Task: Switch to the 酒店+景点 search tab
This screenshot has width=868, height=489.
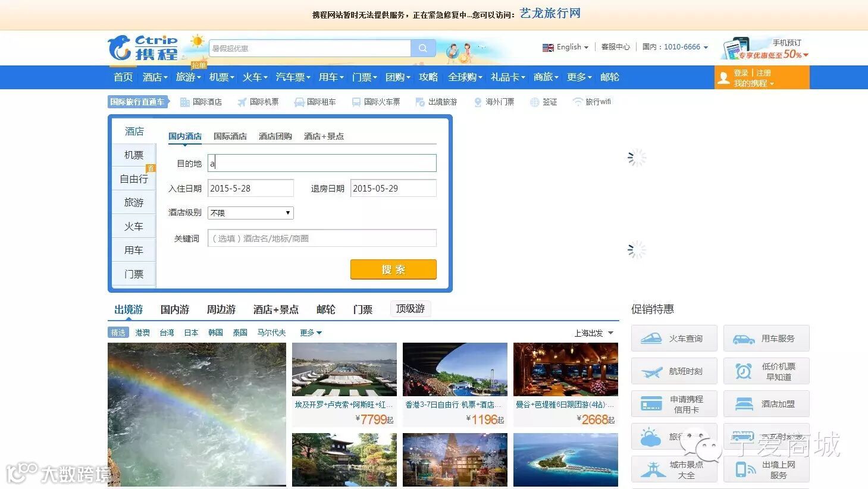Action: pos(324,136)
